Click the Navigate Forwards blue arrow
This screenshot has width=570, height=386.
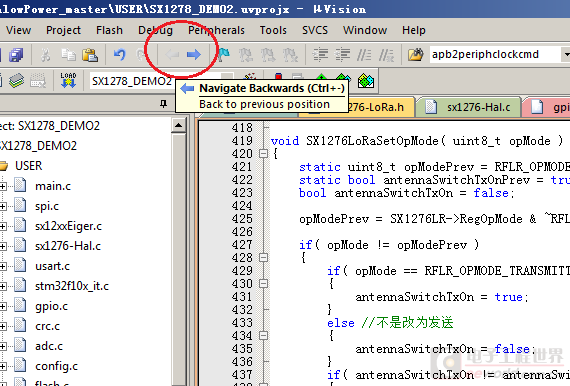coord(193,55)
